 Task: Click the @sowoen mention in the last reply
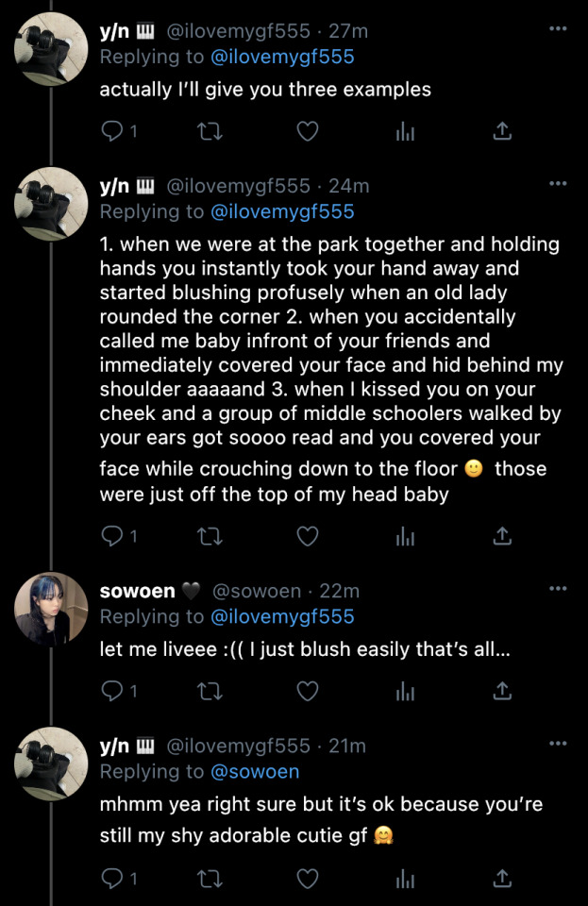[x=254, y=772]
